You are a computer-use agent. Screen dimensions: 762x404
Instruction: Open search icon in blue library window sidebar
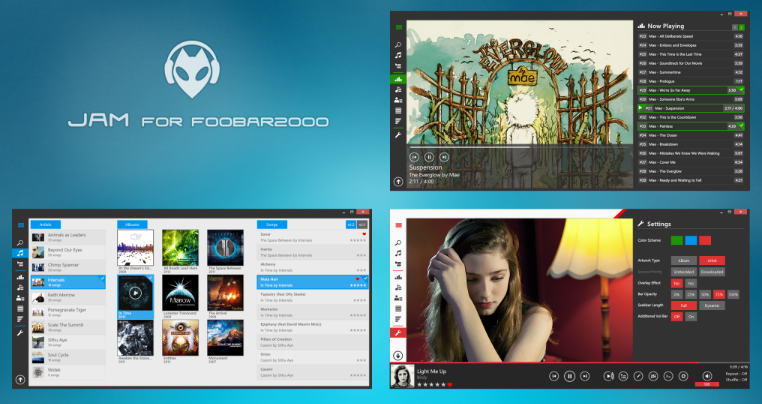point(20,243)
